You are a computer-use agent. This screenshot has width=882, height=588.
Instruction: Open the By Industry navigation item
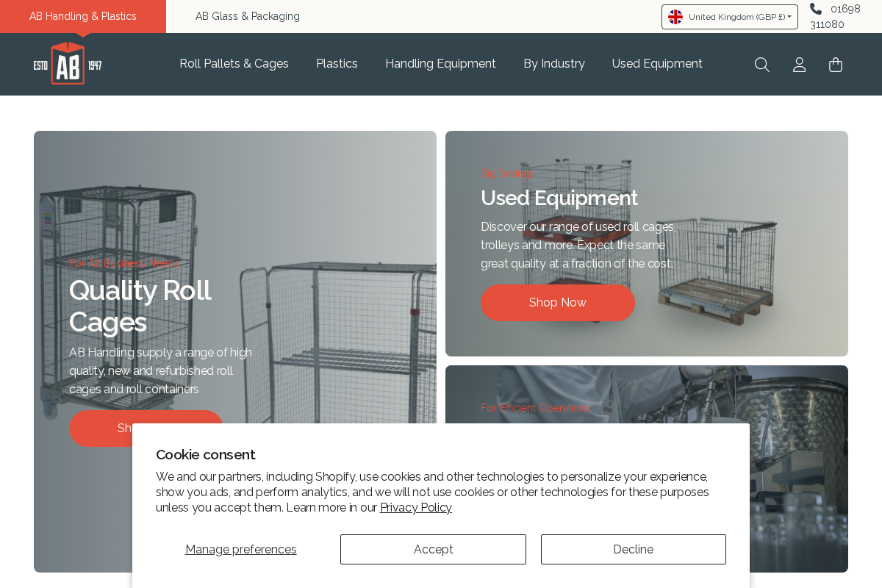click(553, 64)
